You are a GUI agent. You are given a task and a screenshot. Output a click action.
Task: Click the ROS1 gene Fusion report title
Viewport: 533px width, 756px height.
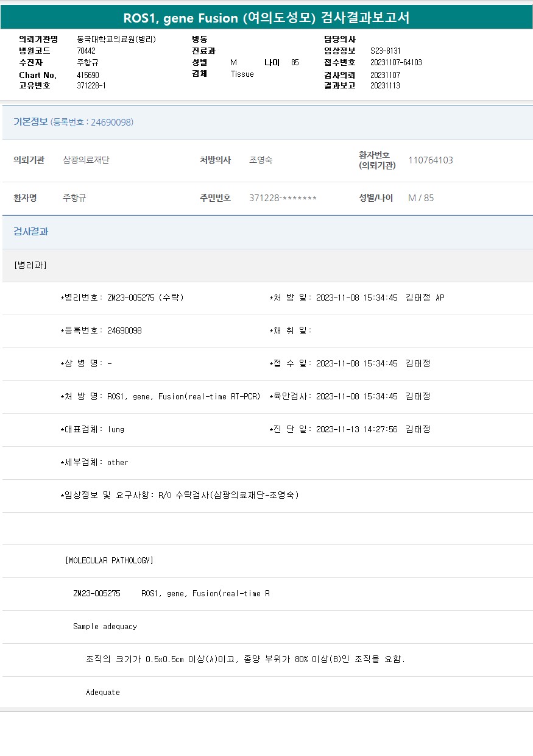266,18
